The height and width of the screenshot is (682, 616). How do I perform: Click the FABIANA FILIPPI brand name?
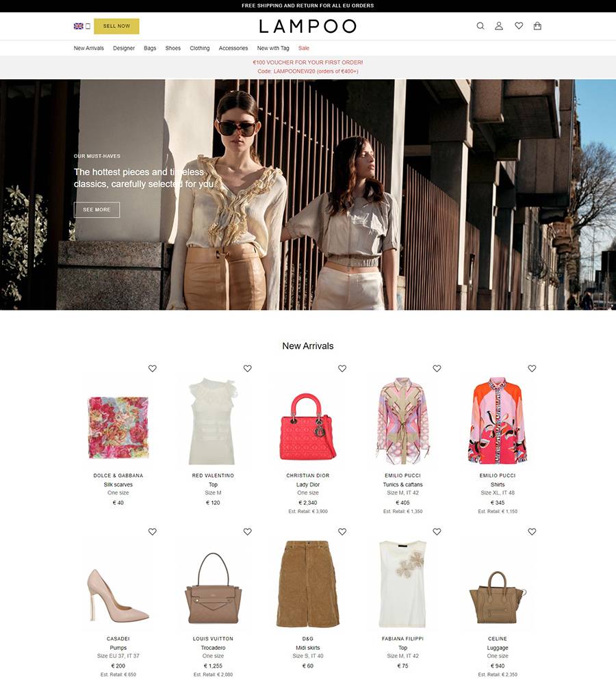[402, 638]
